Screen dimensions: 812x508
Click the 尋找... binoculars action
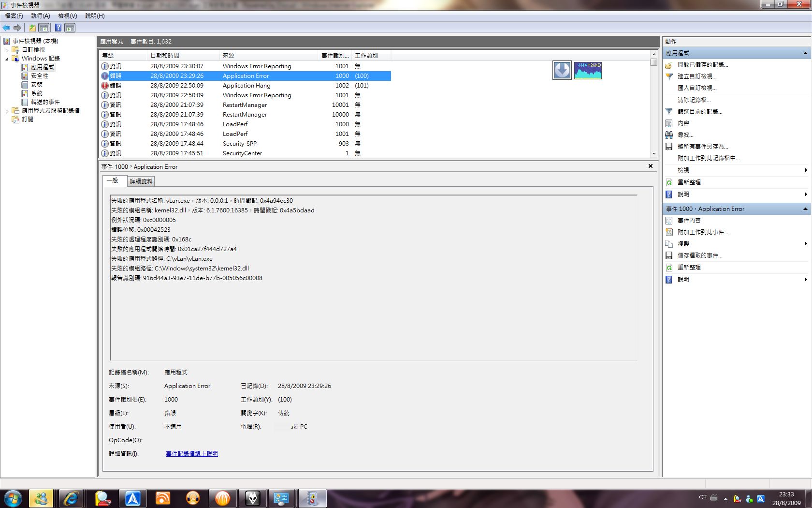point(685,135)
